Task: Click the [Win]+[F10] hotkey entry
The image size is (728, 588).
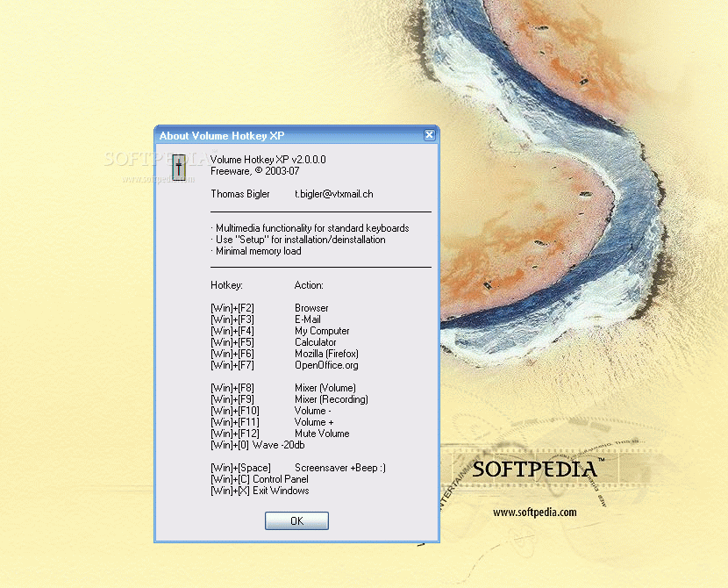Action: (x=235, y=411)
